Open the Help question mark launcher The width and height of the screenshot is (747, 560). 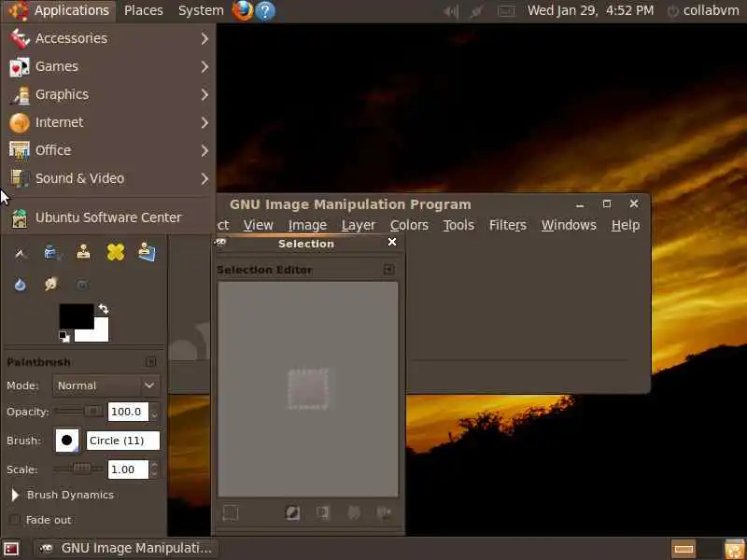pyautogui.click(x=265, y=10)
